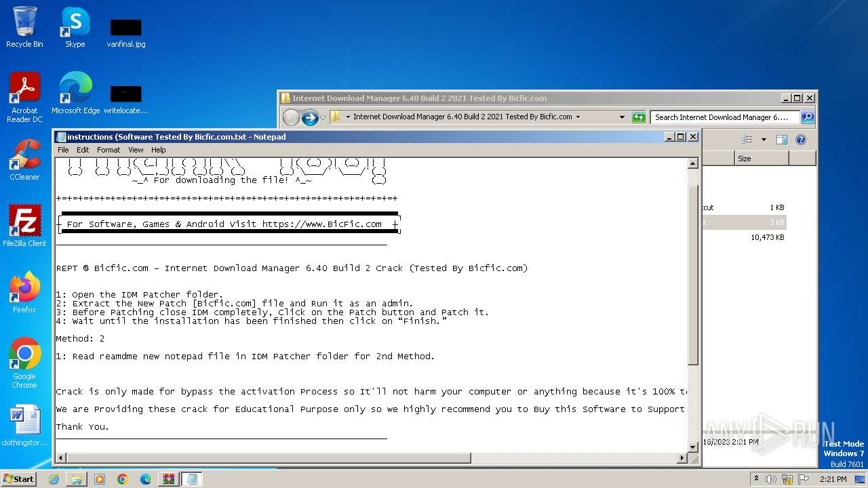Toggle Explorer's preview pane

781,140
